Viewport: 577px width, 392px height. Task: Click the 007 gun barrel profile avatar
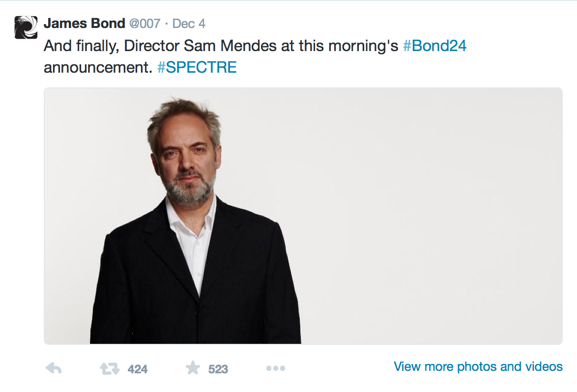click(26, 28)
